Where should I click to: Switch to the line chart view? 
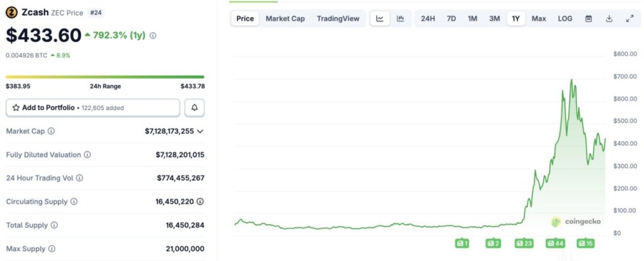tap(380, 18)
